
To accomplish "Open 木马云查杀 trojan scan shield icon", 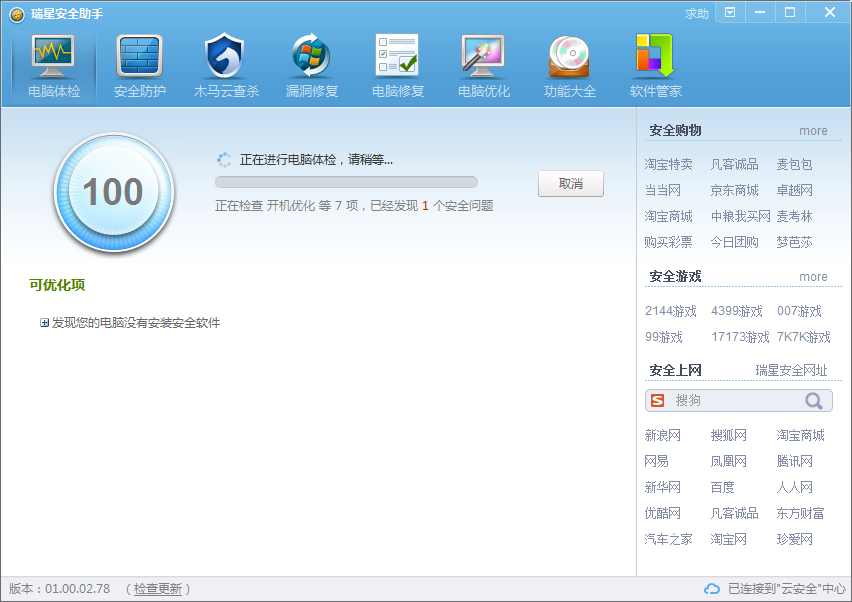I will tap(225, 57).
